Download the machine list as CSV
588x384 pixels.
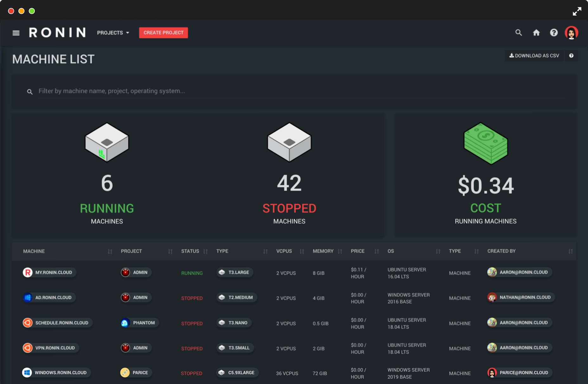click(x=534, y=56)
